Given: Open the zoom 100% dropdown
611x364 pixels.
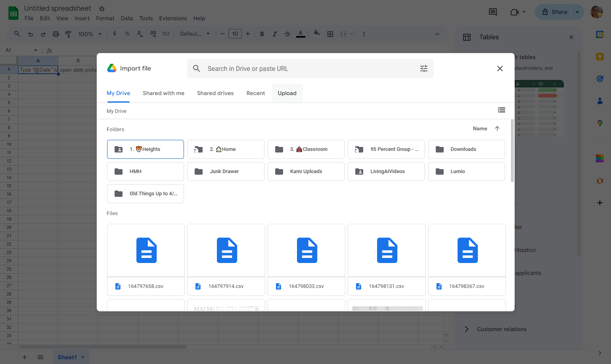Looking at the screenshot, I should coord(90,34).
